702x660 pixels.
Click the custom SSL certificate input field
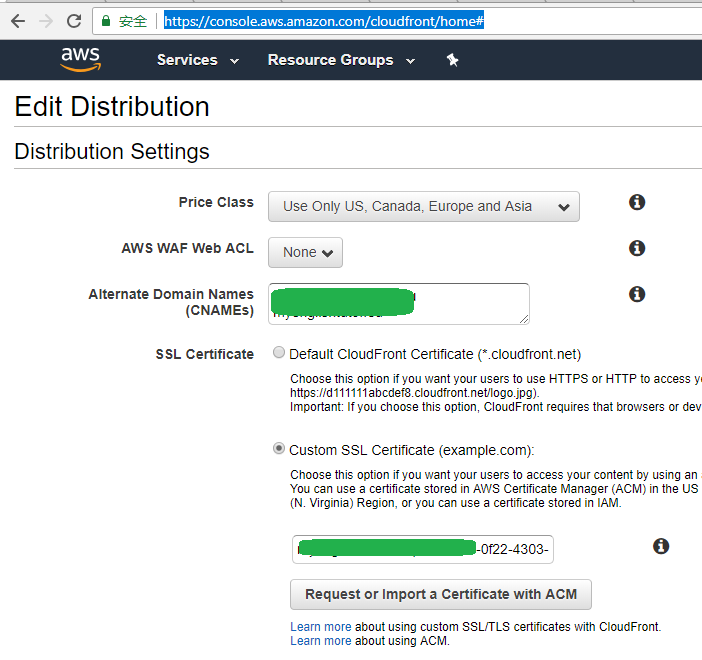click(x=423, y=549)
